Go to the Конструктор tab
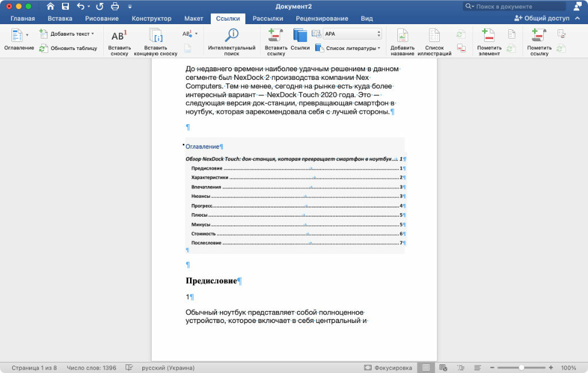The height and width of the screenshot is (373, 588). [x=152, y=18]
